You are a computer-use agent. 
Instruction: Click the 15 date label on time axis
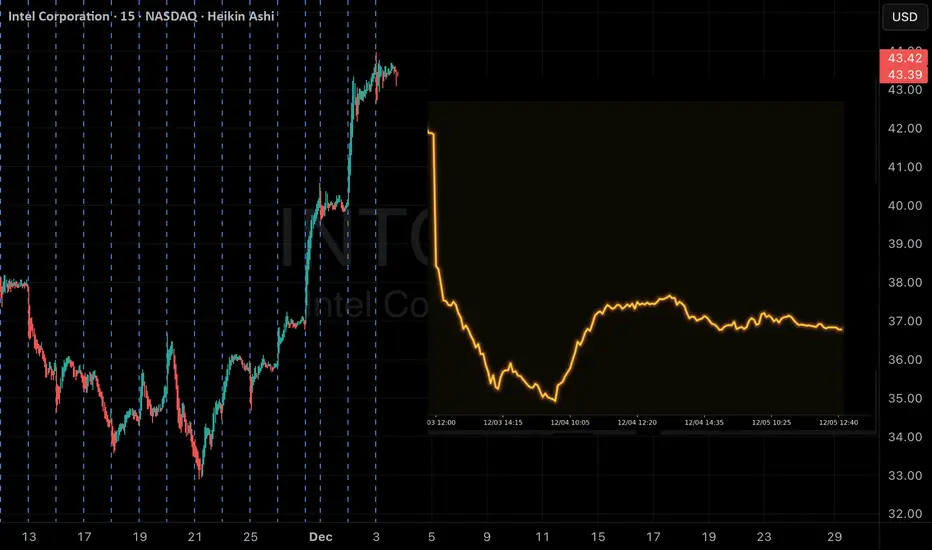pos(597,537)
